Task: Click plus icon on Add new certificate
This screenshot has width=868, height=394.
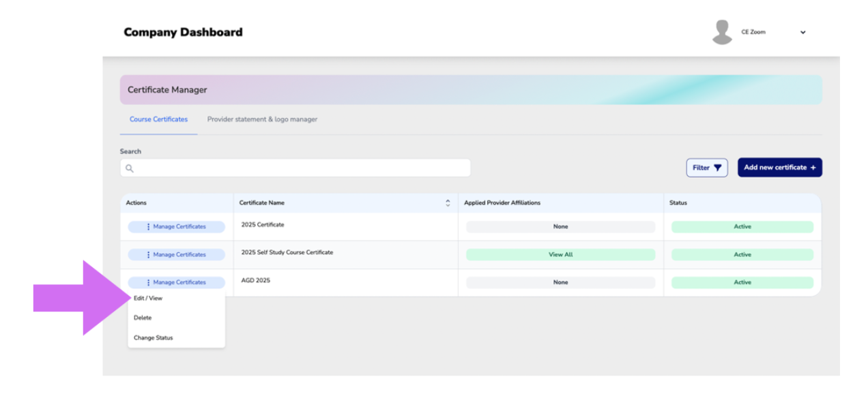Action: coord(813,168)
